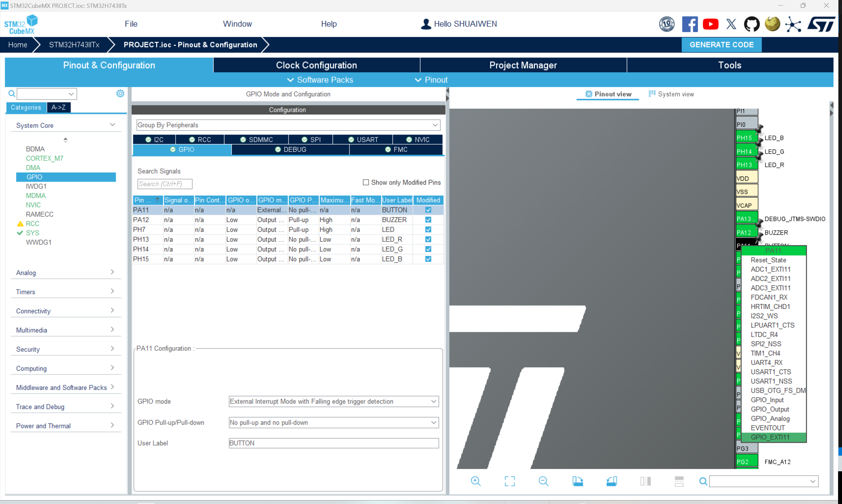Screen dimensions: 842x504
Task: Click the rows layout icon in pinout toolbar
Action: 679,481
